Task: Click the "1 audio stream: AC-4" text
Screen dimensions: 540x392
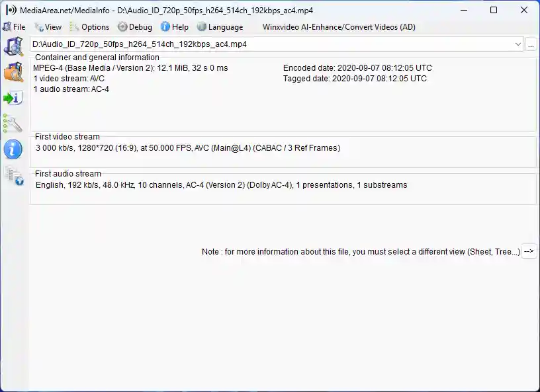Action: [x=71, y=89]
